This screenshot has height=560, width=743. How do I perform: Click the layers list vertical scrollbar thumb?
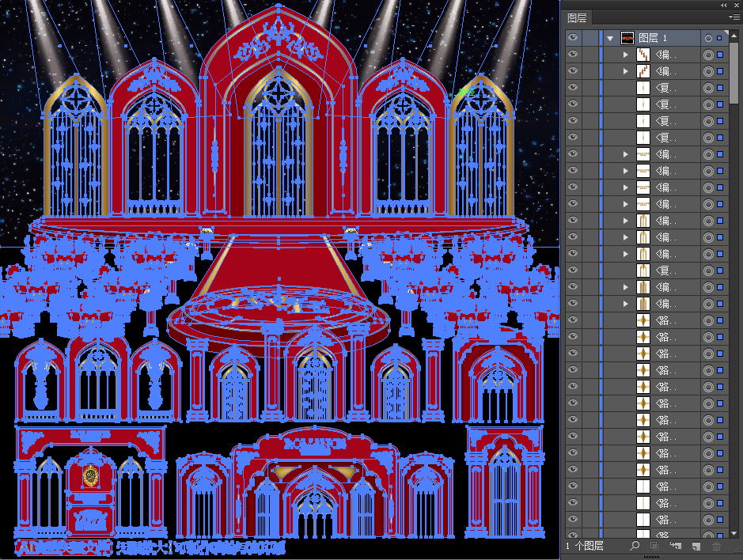point(734,72)
